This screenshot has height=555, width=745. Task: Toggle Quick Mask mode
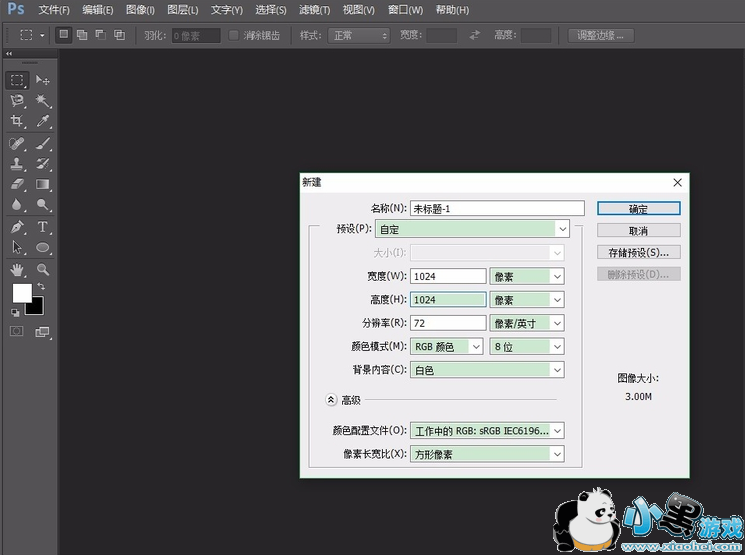tap(17, 331)
